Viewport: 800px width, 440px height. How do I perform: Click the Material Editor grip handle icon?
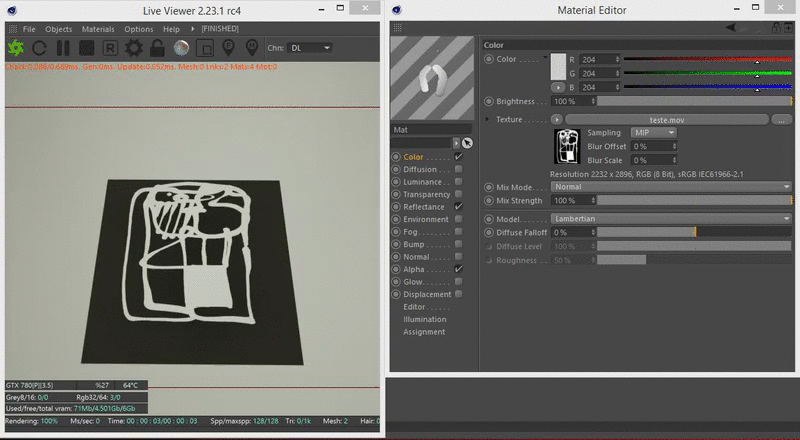coord(397,28)
